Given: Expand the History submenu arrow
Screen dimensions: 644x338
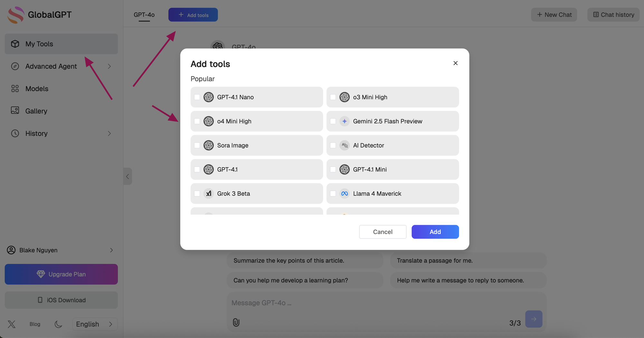Looking at the screenshot, I should coord(109,133).
